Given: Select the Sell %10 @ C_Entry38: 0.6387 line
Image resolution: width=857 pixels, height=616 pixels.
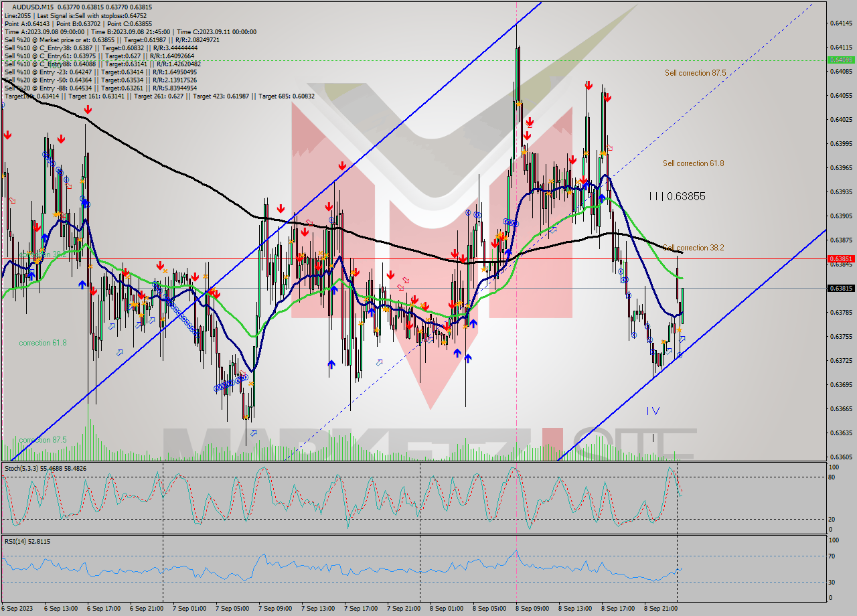Looking at the screenshot, I should click(x=100, y=48).
